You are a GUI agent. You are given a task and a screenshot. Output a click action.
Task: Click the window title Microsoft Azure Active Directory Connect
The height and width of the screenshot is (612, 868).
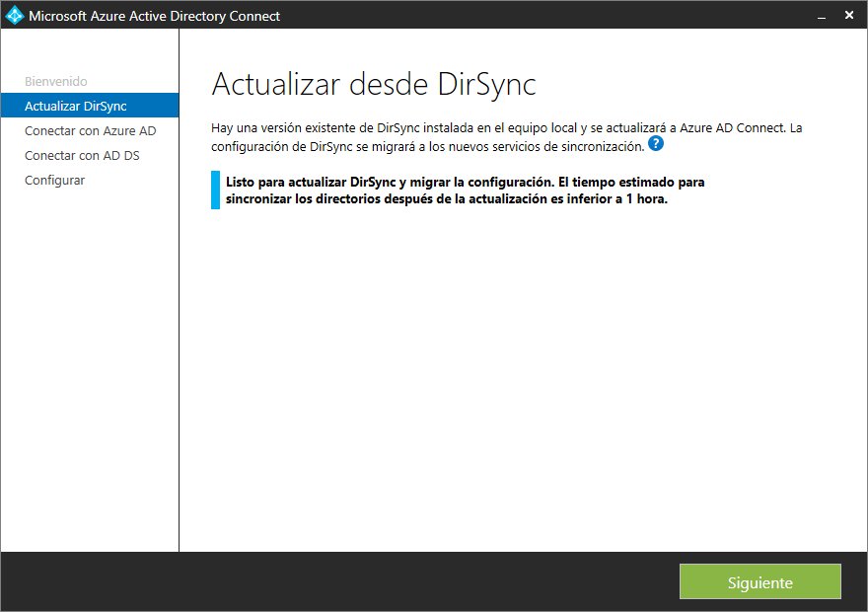tap(155, 16)
